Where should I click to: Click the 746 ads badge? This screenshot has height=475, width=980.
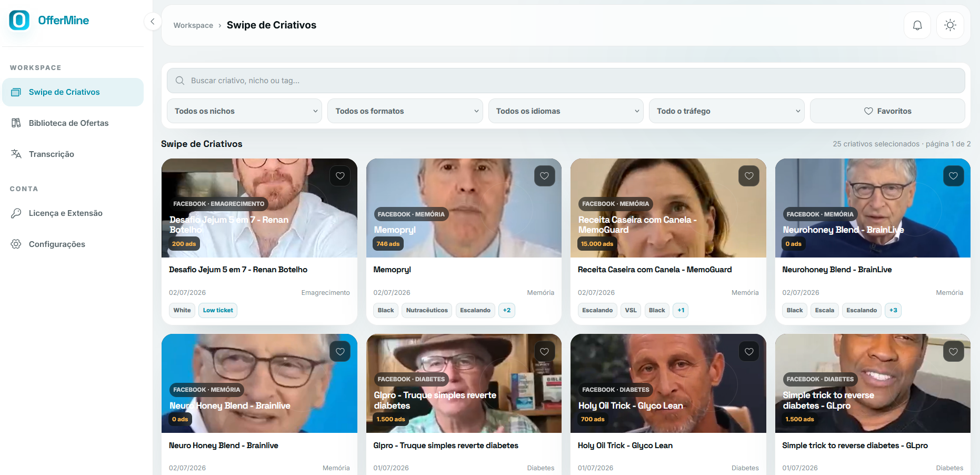388,244
